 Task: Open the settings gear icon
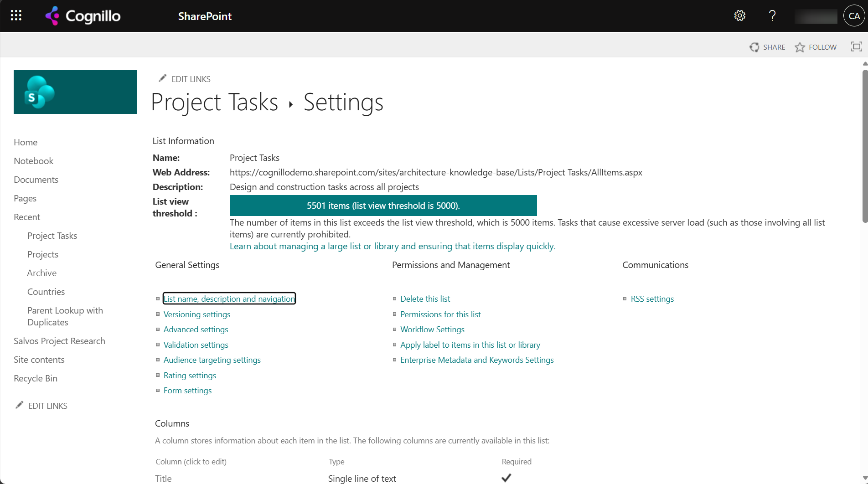(740, 16)
